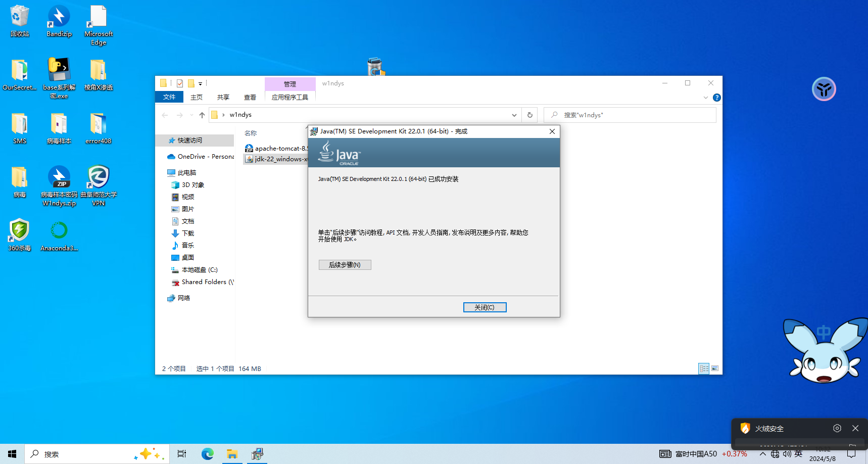Switch to details view in Explorer
This screenshot has width=868, height=464.
(704, 368)
